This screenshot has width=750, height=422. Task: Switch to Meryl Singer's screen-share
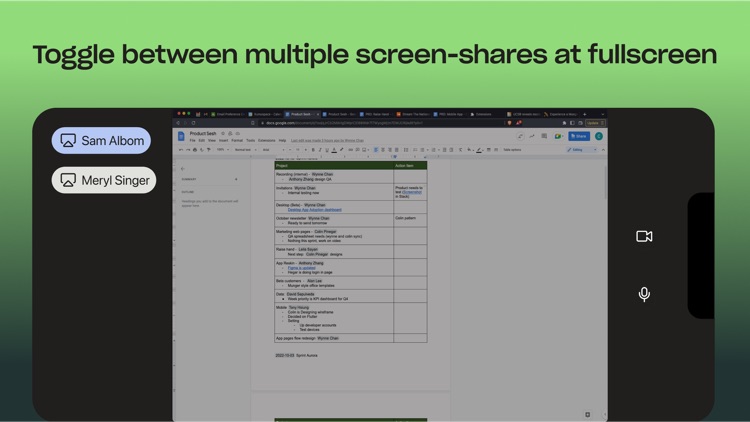tap(104, 180)
